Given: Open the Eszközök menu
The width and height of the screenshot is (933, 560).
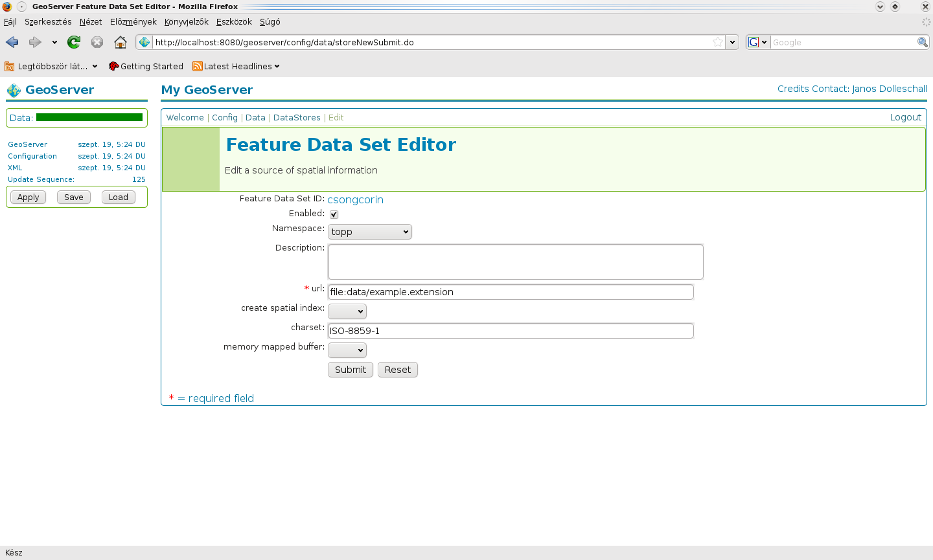Looking at the screenshot, I should (234, 21).
